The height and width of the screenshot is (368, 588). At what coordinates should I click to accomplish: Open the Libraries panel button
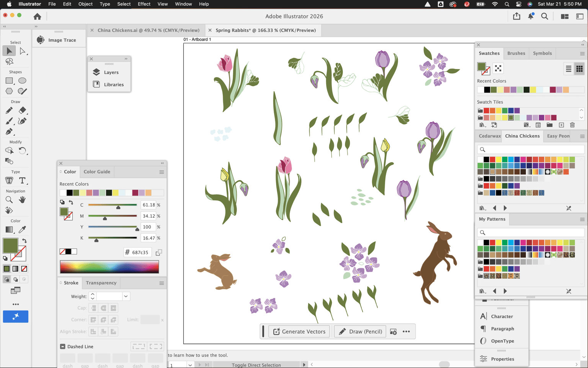click(x=109, y=85)
